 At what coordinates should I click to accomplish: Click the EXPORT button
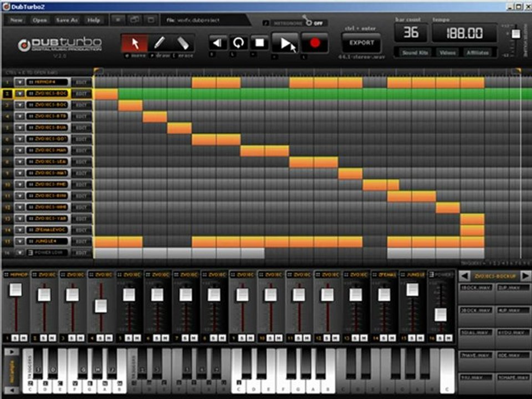click(x=361, y=43)
